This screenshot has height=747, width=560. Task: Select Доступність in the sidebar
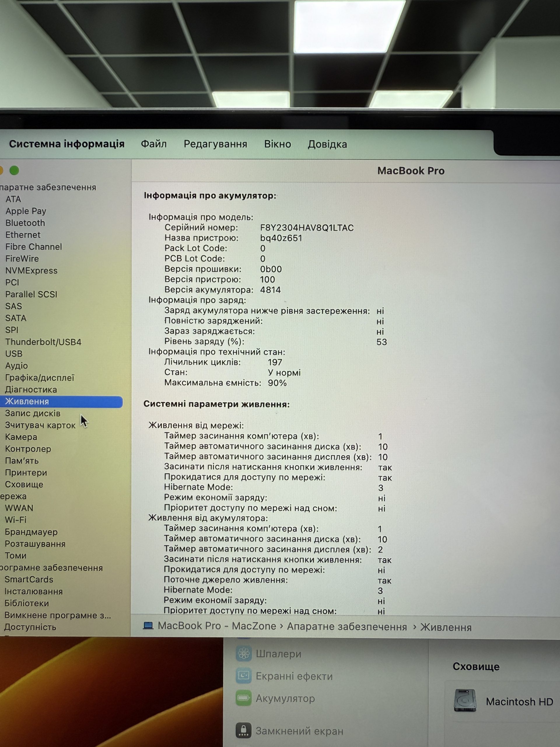click(x=30, y=627)
